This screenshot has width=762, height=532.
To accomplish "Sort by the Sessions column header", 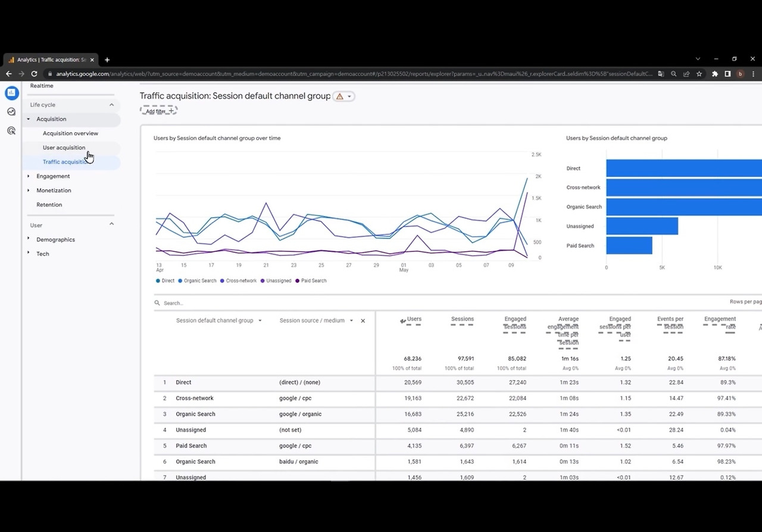I will tap(462, 319).
